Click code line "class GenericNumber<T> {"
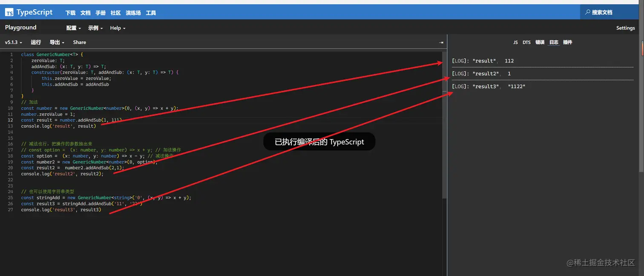Viewport: 644px width, 276px height. (x=52, y=54)
